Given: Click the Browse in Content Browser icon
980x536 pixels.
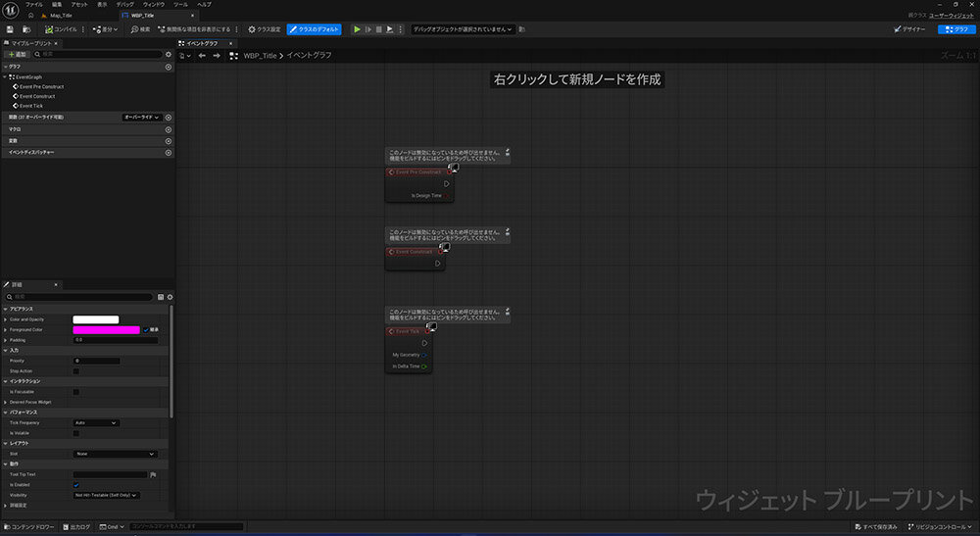Looking at the screenshot, I should 25,29.
